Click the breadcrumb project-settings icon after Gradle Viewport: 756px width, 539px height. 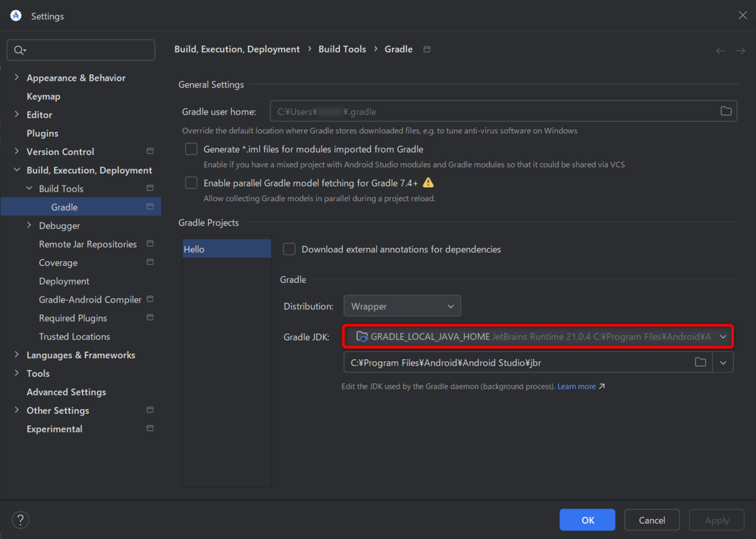click(427, 49)
